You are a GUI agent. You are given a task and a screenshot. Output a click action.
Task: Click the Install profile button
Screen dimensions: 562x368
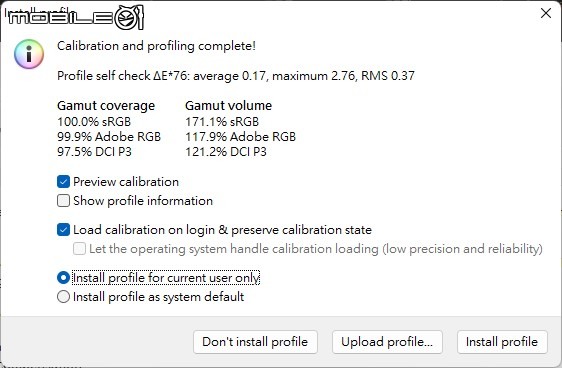pos(502,342)
